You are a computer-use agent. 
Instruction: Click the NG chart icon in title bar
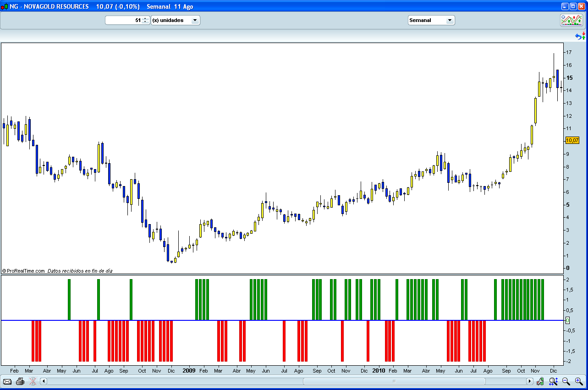[5, 7]
